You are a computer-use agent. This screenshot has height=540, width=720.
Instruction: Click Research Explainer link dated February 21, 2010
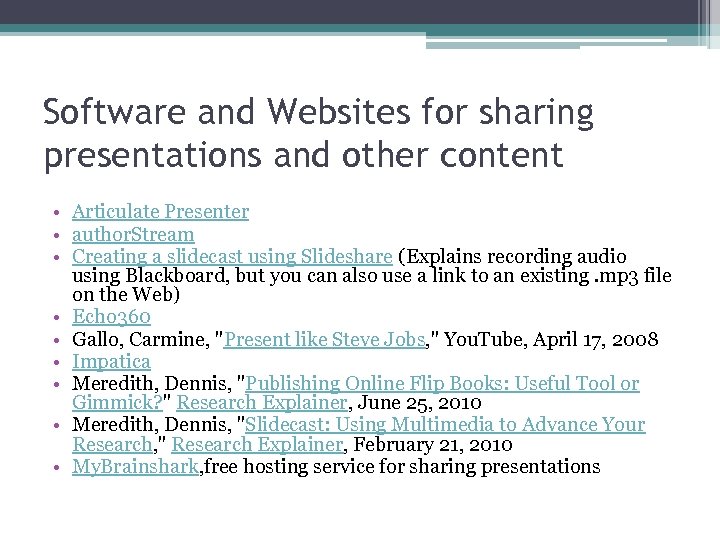point(257,444)
